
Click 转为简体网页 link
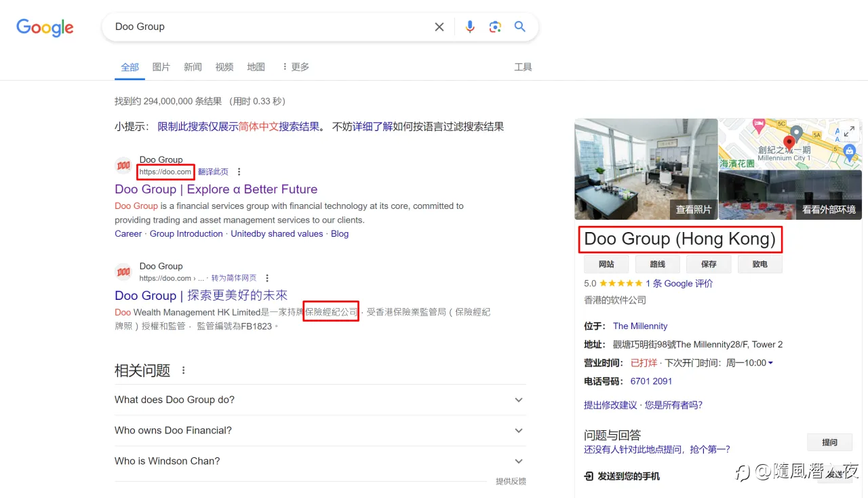[234, 278]
